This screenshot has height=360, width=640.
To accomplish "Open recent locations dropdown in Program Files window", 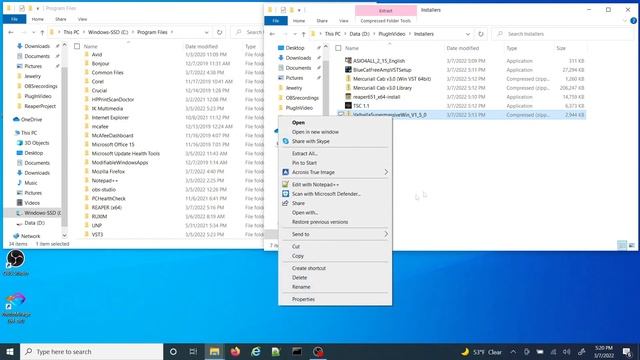I will point(33,32).
